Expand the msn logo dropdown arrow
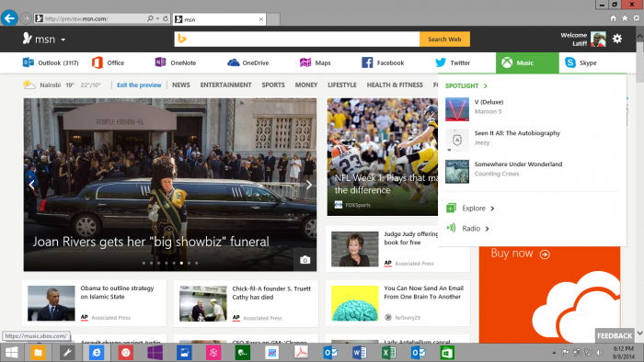The height and width of the screenshot is (362, 644). click(63, 40)
